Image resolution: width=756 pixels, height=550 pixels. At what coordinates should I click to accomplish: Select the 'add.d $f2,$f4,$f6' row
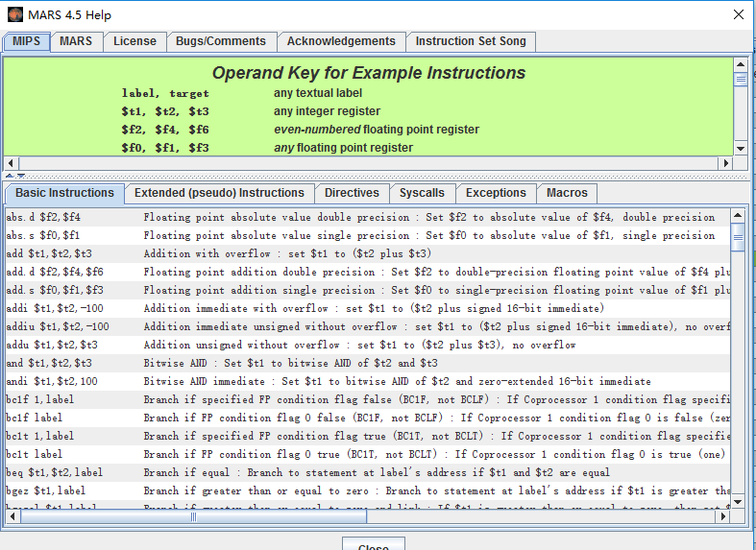(x=367, y=272)
